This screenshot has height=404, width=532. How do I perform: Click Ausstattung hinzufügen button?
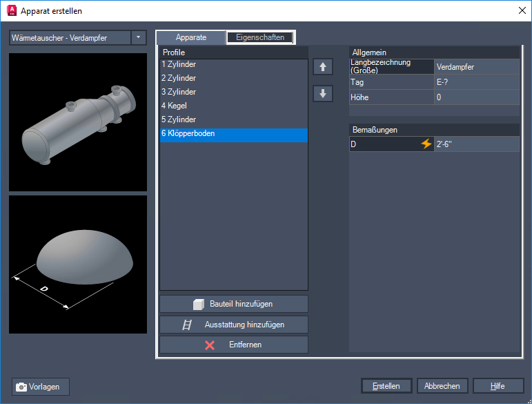[234, 325]
